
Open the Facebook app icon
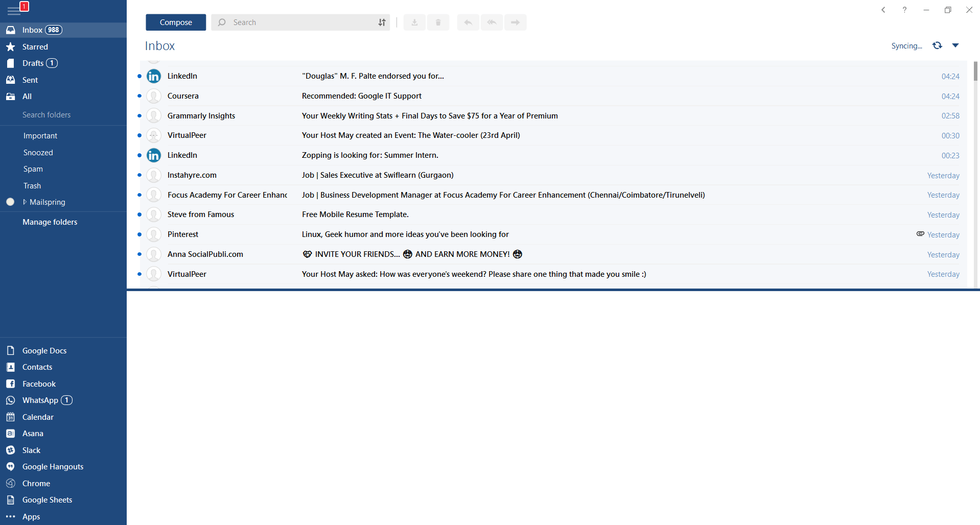11,384
